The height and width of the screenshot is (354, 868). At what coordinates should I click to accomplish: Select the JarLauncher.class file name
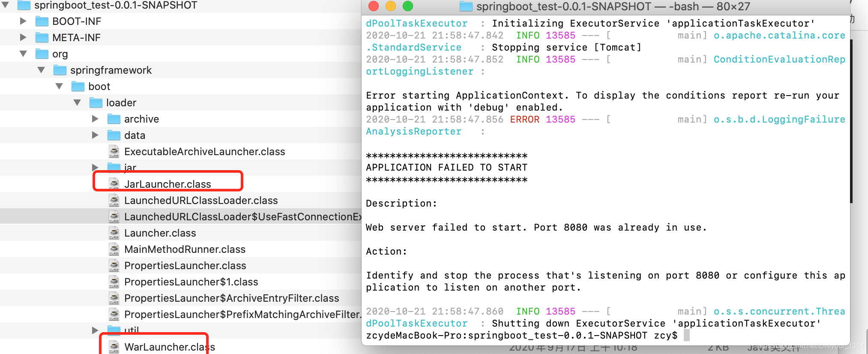(x=168, y=184)
